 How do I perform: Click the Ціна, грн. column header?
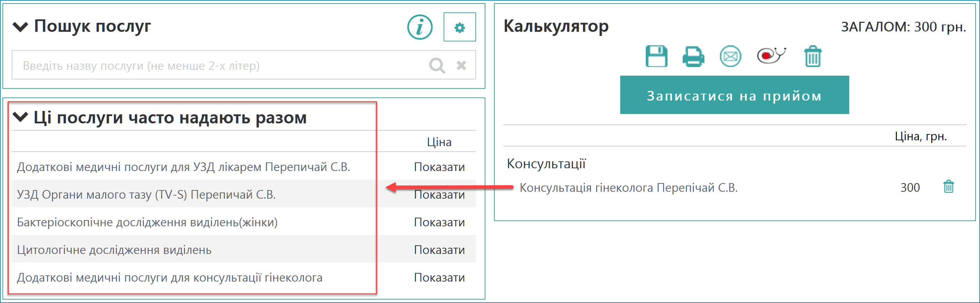pos(920,136)
